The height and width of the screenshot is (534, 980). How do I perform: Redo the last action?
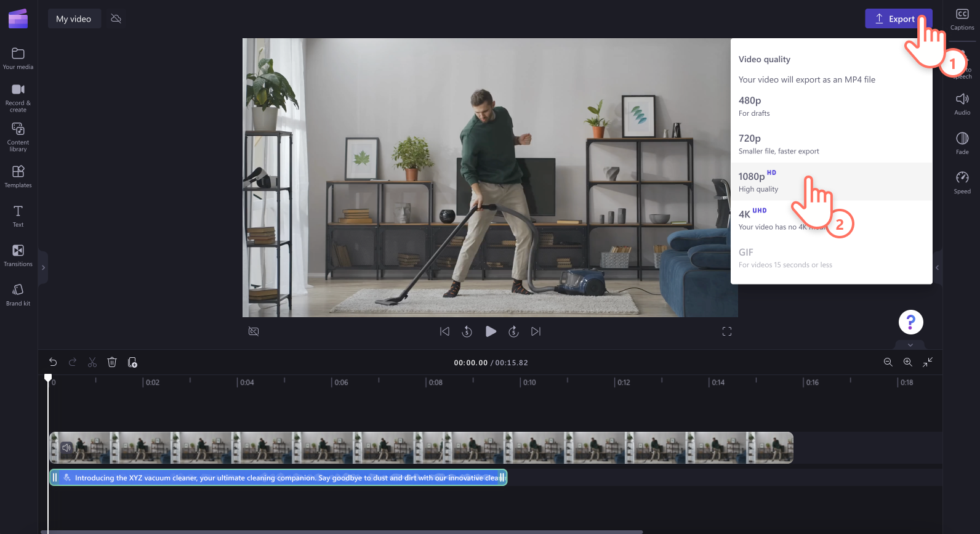[73, 362]
